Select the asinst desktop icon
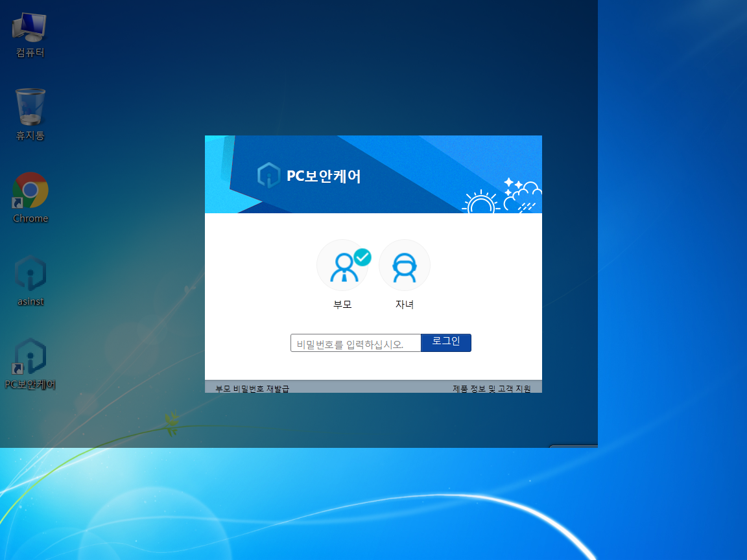Screen dimensions: 747x560 tap(30, 281)
